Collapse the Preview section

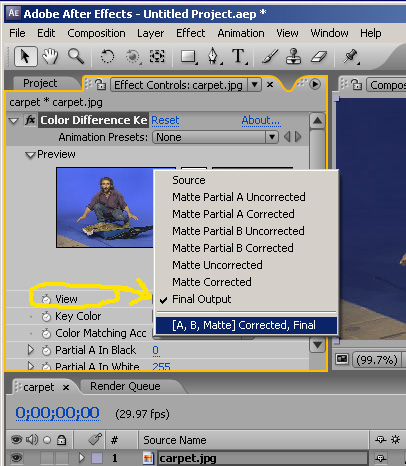click(30, 155)
